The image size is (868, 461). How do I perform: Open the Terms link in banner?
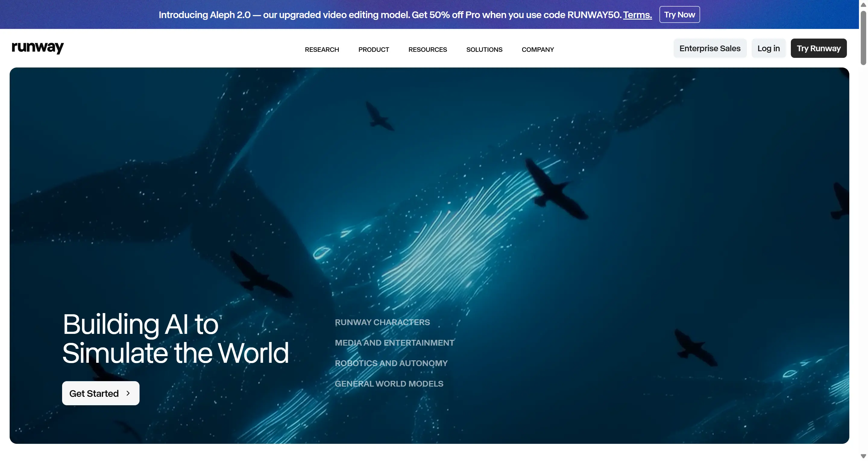[637, 15]
